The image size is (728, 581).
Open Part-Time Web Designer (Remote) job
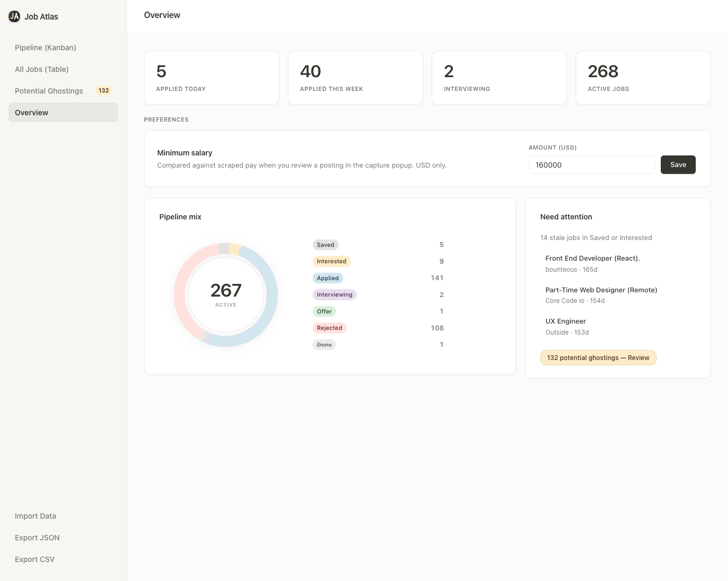[x=601, y=290]
